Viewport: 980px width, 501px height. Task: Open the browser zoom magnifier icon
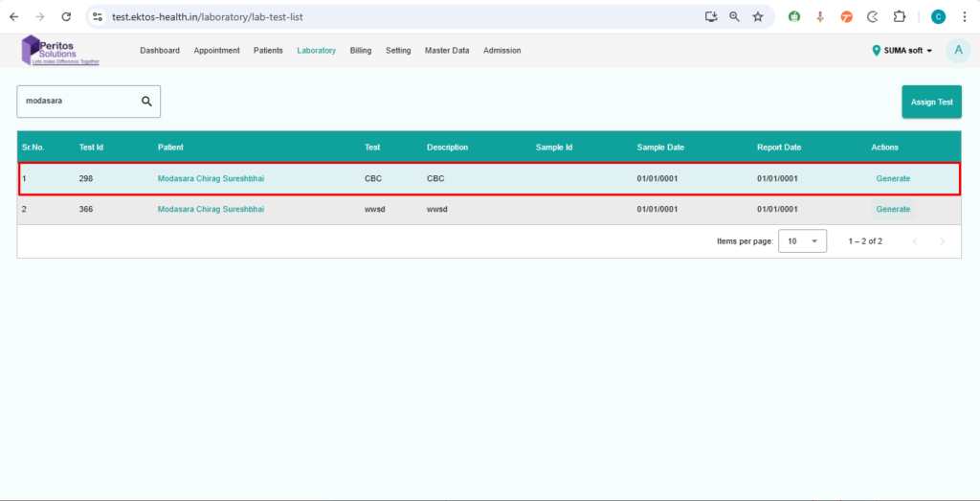coord(734,17)
